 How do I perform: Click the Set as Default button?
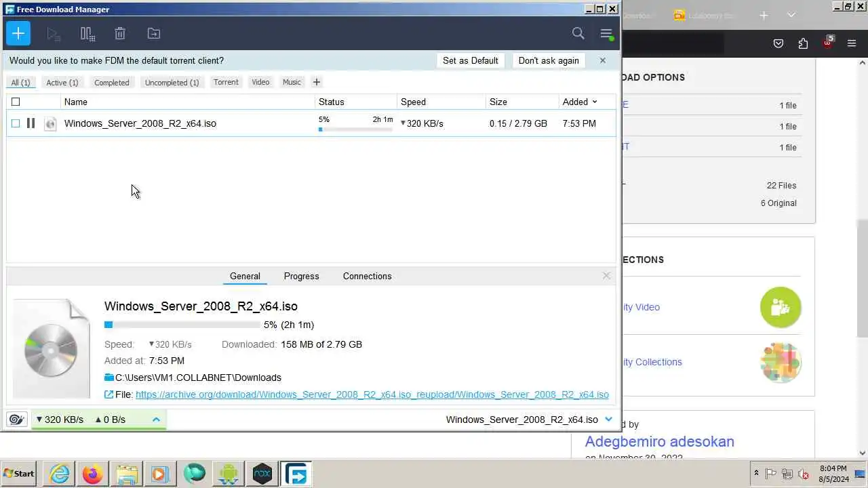(471, 60)
